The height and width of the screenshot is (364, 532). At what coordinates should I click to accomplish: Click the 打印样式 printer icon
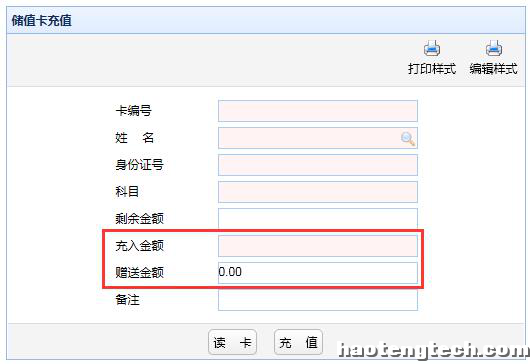tap(432, 48)
